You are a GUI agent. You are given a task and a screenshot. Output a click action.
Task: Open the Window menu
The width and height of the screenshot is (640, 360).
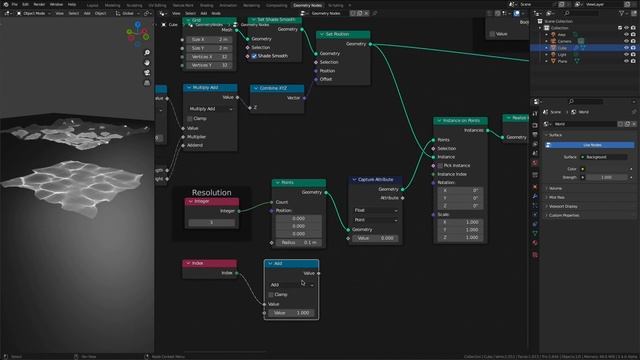pos(56,4)
